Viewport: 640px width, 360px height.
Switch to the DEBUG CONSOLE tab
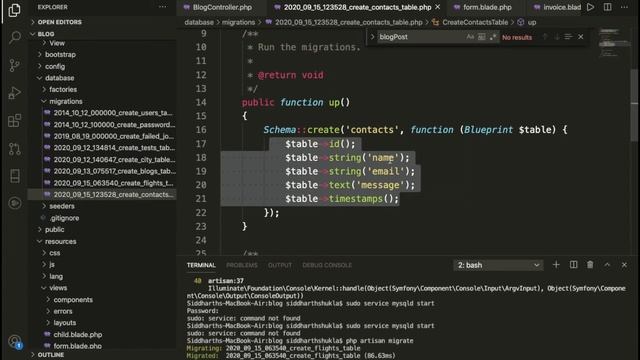[327, 265]
